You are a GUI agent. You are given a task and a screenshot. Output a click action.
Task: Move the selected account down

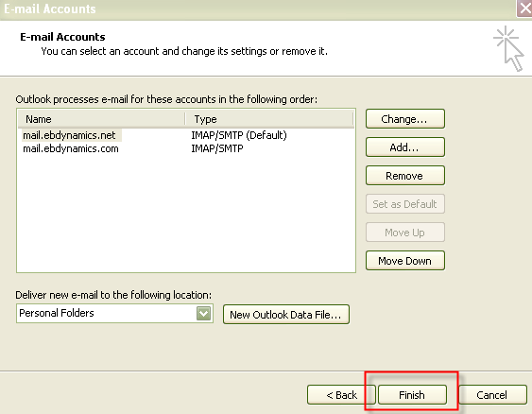[405, 261]
